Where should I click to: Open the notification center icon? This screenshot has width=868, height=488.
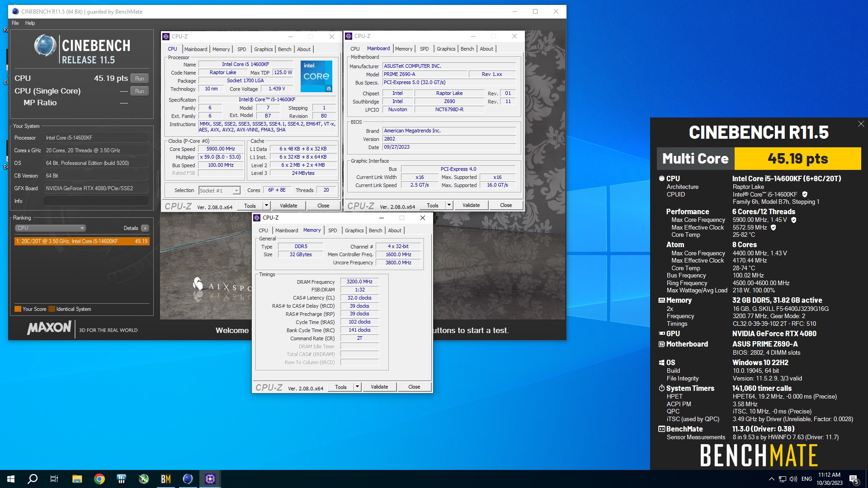pyautogui.click(x=854, y=479)
